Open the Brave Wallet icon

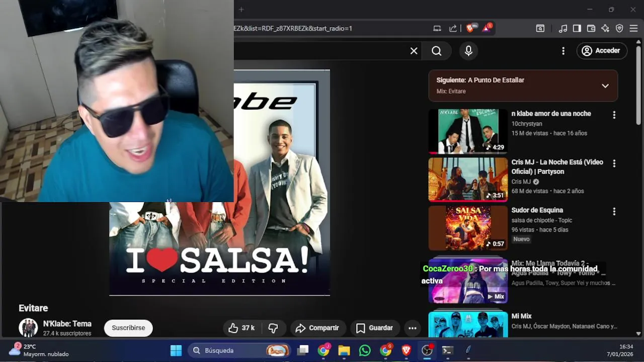pos(591,28)
